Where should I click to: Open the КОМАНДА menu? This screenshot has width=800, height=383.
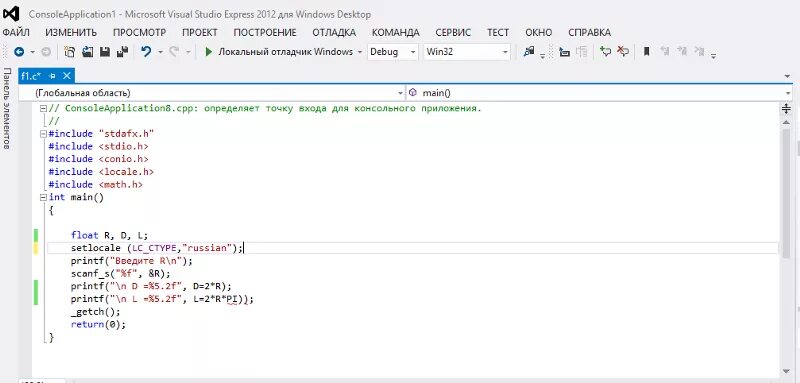click(x=395, y=33)
